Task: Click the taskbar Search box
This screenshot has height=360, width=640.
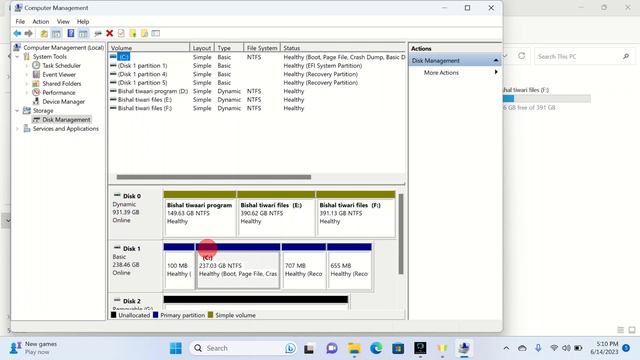Action: [244, 348]
